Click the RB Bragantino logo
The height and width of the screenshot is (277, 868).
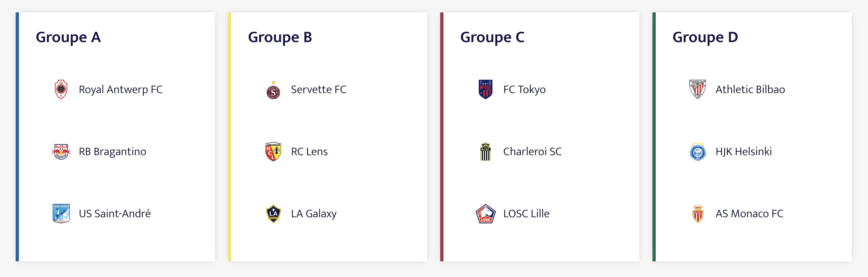(x=61, y=152)
